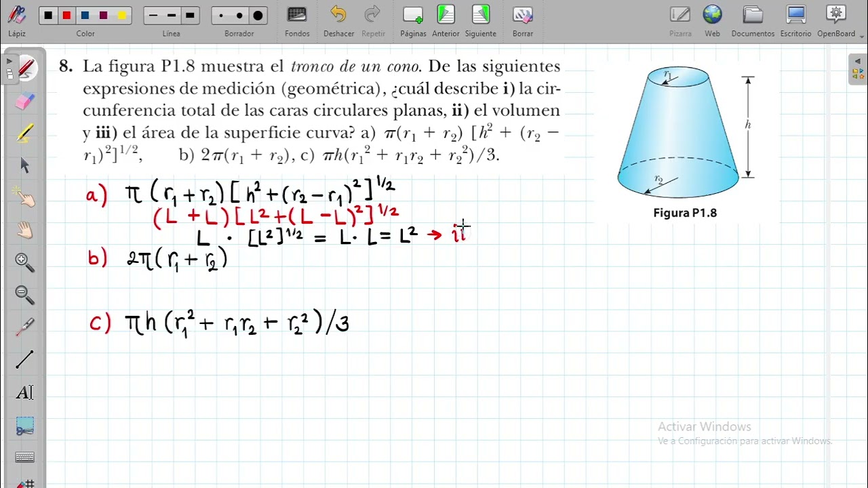Pick the yellow pen color
Screen dimensions: 868x488
pos(121,16)
